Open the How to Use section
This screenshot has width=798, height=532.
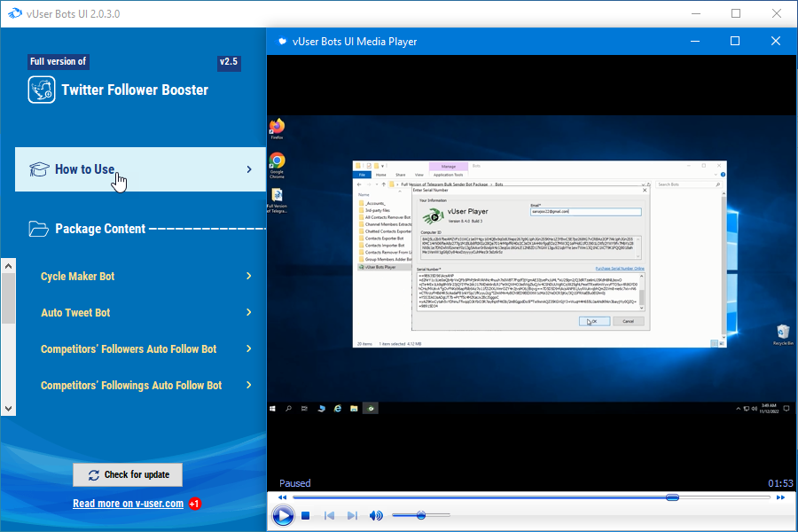[x=140, y=169]
